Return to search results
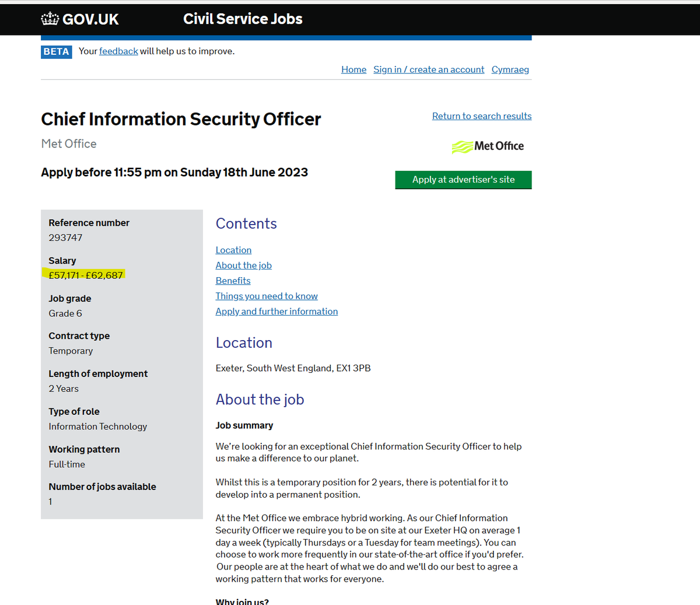Image resolution: width=700 pixels, height=605 pixels. tap(482, 116)
